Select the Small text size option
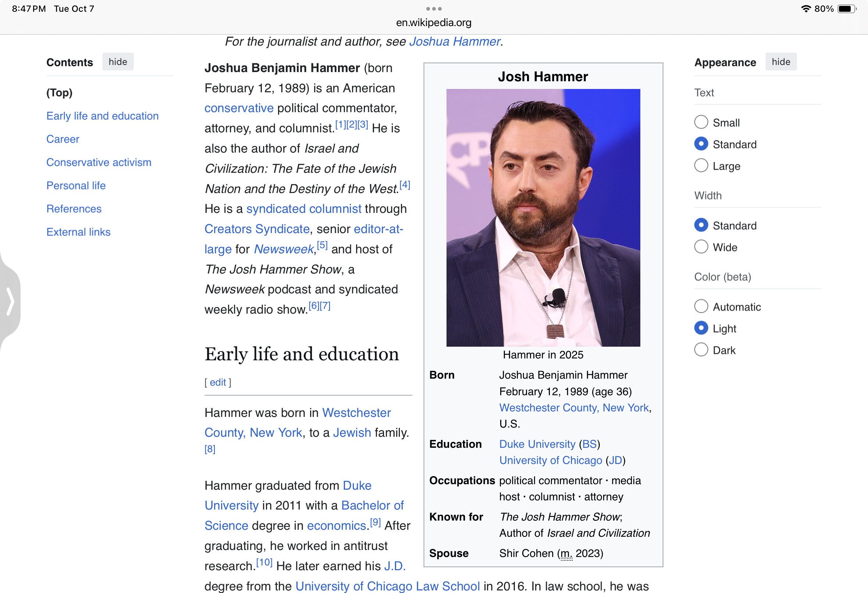 [701, 122]
